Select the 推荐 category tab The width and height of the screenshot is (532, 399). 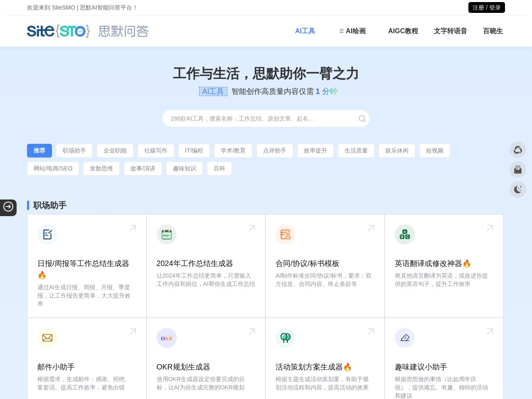39,150
